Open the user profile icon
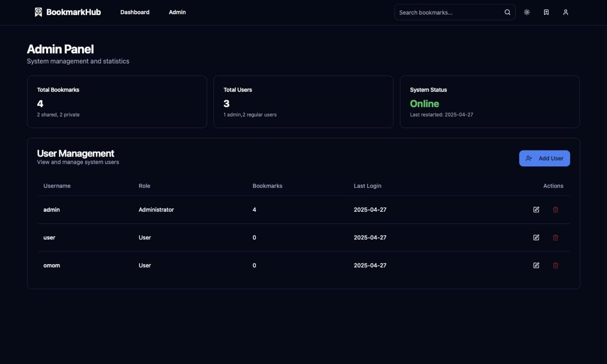607x364 pixels. point(566,12)
